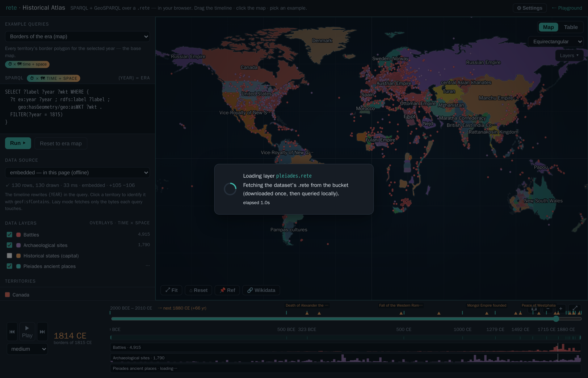Screen dimensions: 588x378
Task: Click the 500 CE timeline tick label
Action: pos(404,329)
